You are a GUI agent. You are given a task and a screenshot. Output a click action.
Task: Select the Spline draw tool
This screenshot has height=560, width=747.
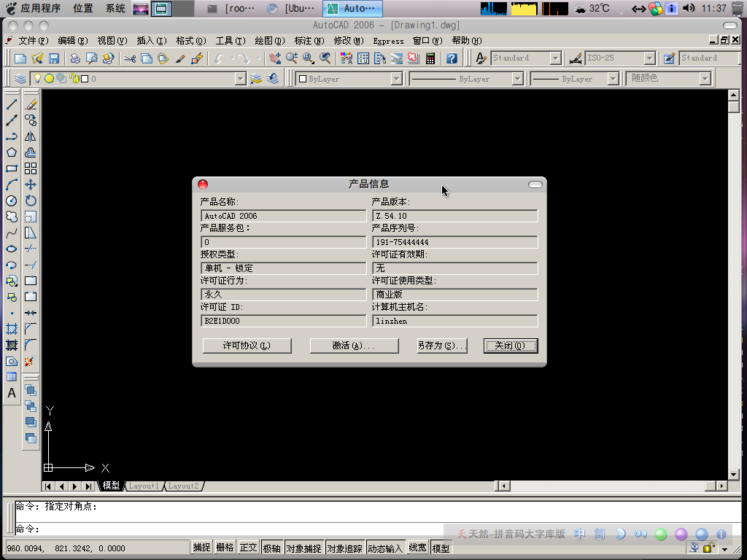(x=12, y=233)
